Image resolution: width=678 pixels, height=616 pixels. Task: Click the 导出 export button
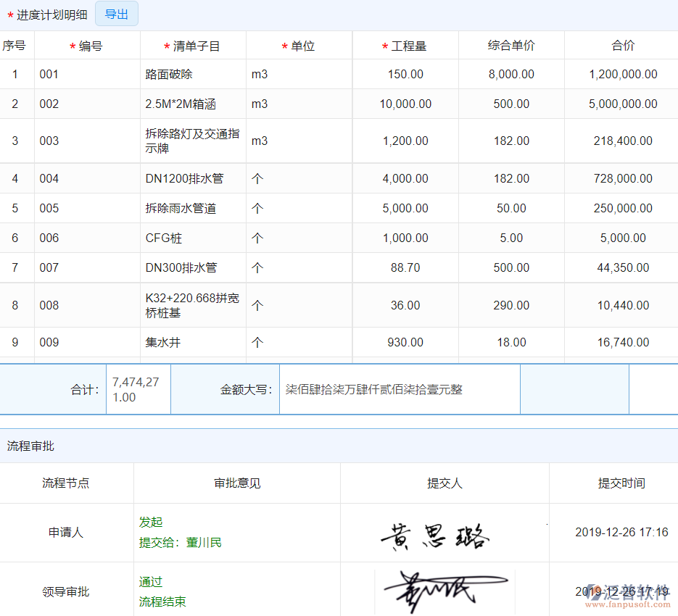click(x=116, y=14)
